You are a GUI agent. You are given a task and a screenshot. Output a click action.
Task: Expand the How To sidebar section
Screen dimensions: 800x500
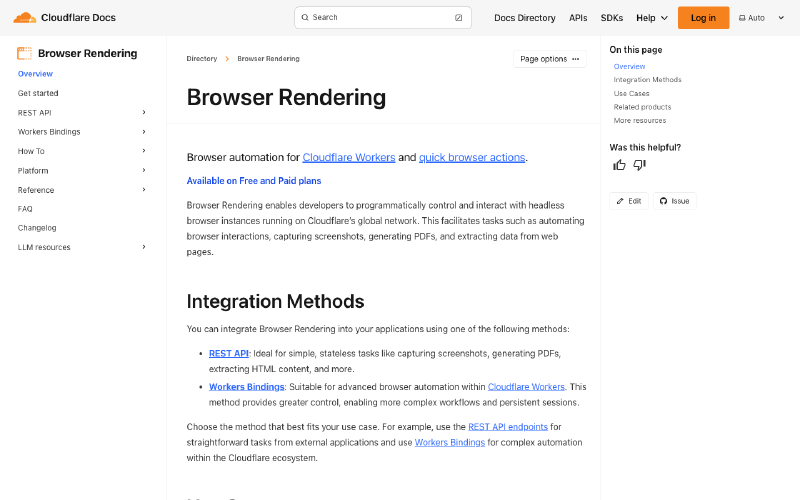pos(144,151)
